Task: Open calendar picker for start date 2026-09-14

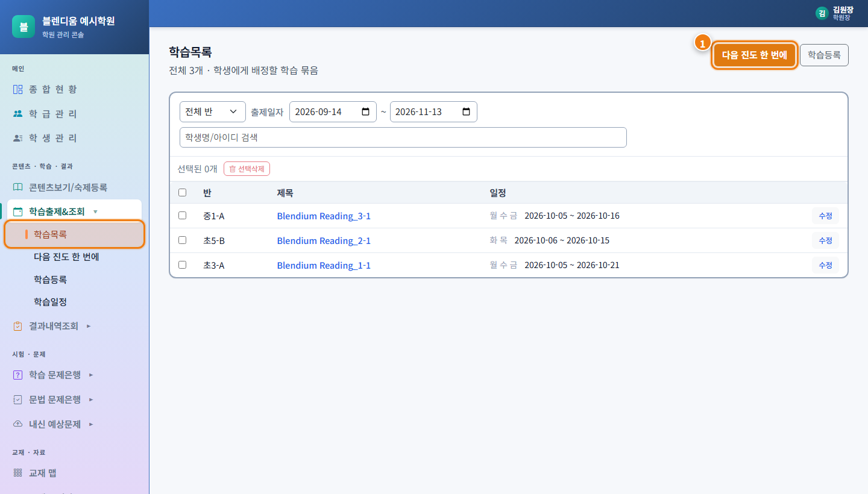Action: click(x=365, y=112)
